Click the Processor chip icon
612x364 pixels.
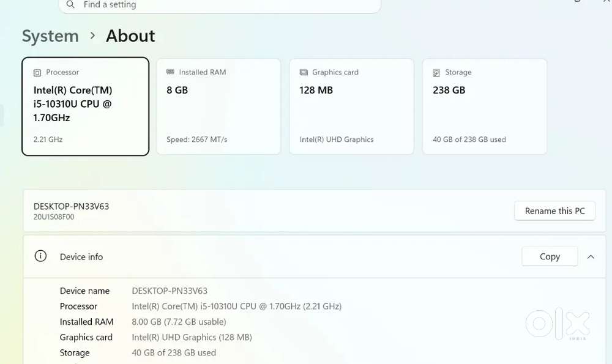(37, 73)
